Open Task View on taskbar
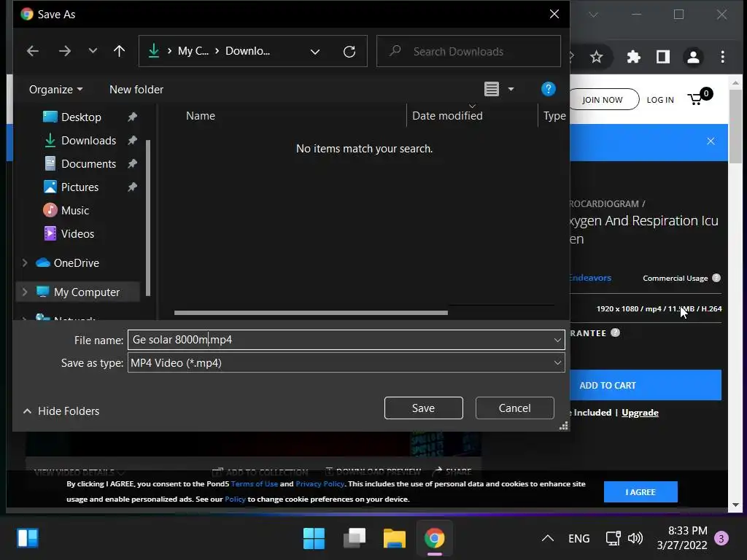Screen dimensions: 747x560 354,539
